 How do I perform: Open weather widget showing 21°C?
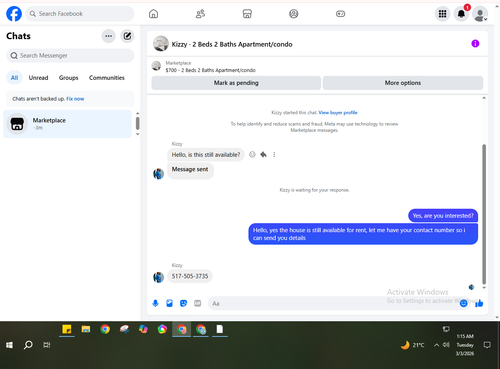[x=413, y=345]
